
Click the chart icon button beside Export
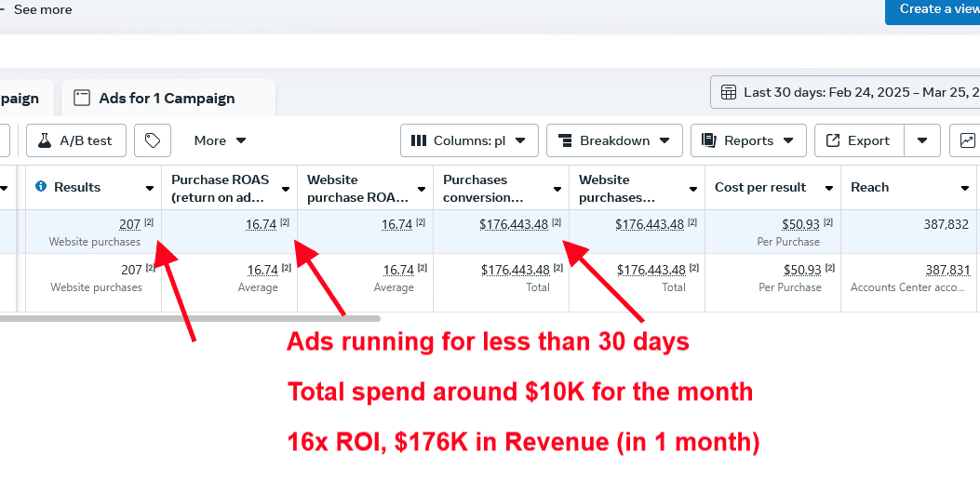[966, 140]
